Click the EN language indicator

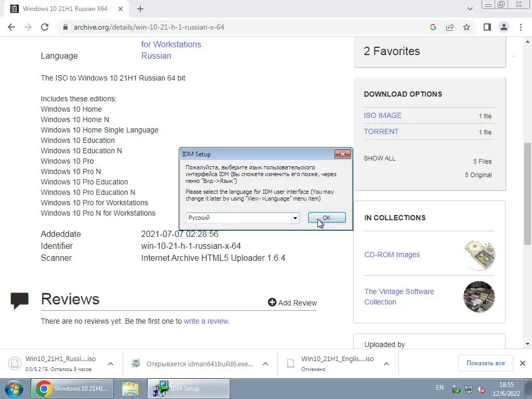440,388
